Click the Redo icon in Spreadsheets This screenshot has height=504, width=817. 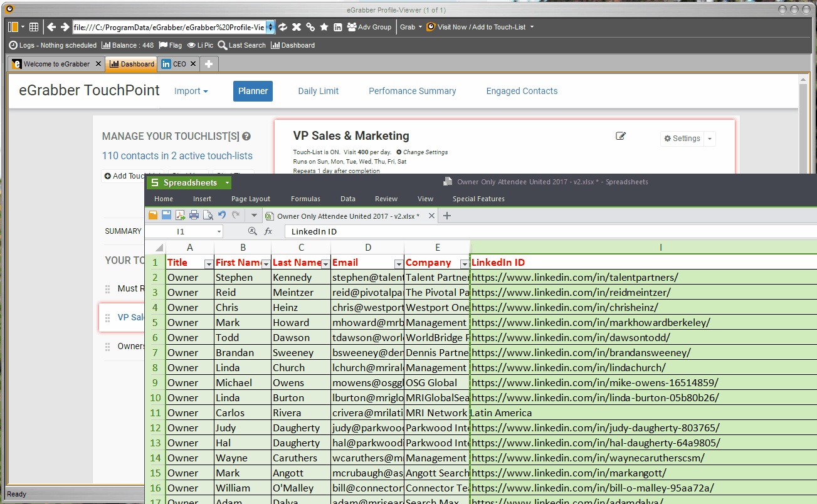(x=236, y=215)
